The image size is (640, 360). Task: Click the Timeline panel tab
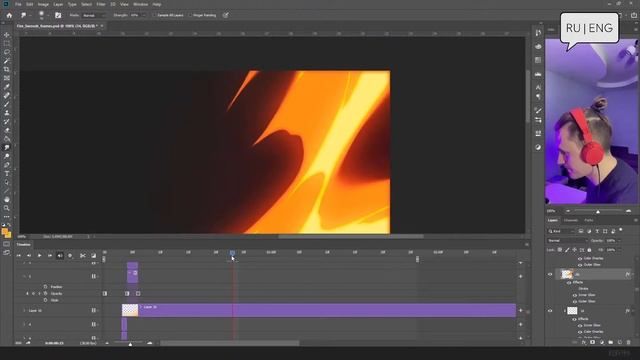(23, 245)
